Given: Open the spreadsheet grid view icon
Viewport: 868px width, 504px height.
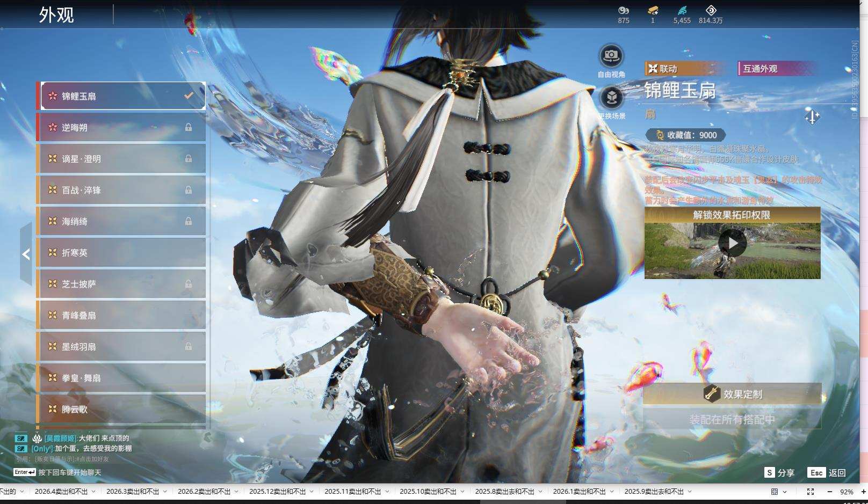Looking at the screenshot, I should [775, 492].
